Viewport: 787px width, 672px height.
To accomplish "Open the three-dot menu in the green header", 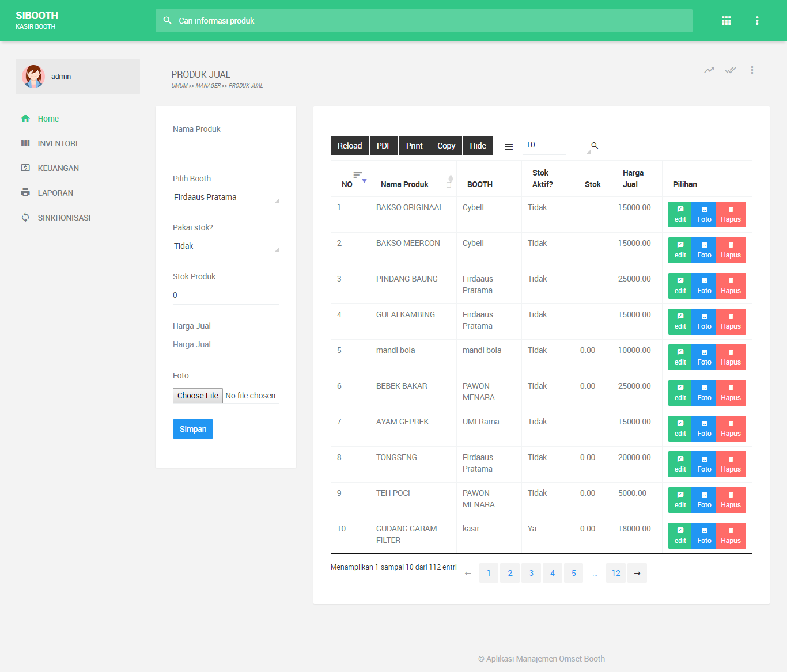I will coord(757,20).
